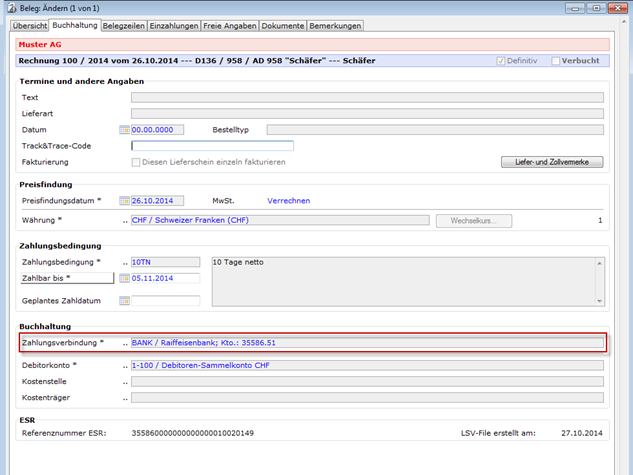Click the Verrechnen MwSt. link

tap(288, 201)
